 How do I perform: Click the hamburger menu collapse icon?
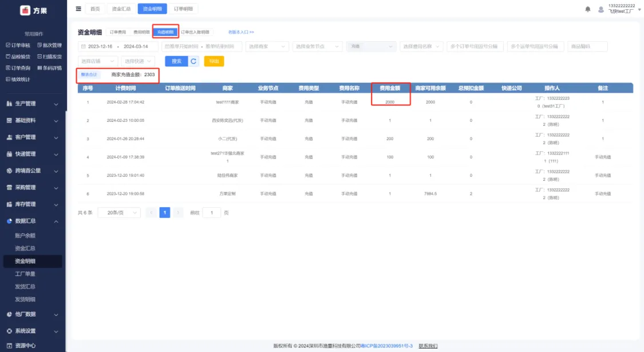click(x=78, y=9)
